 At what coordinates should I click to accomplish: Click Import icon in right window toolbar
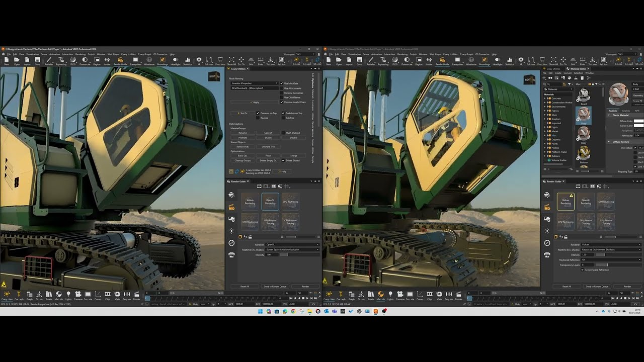tap(349, 61)
